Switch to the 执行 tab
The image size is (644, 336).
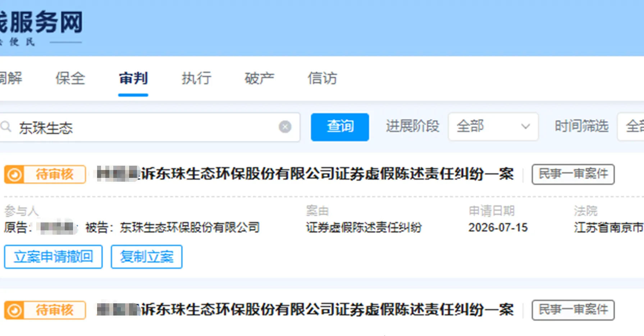[x=196, y=78]
